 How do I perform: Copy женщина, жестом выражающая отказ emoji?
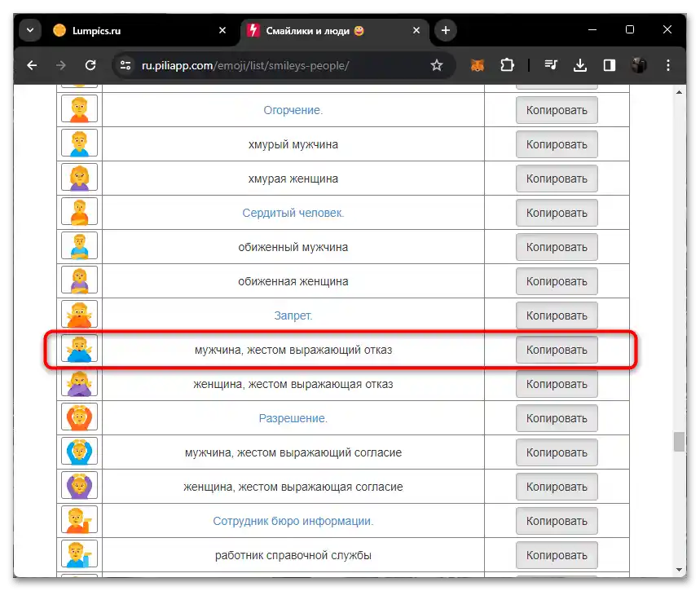557,384
